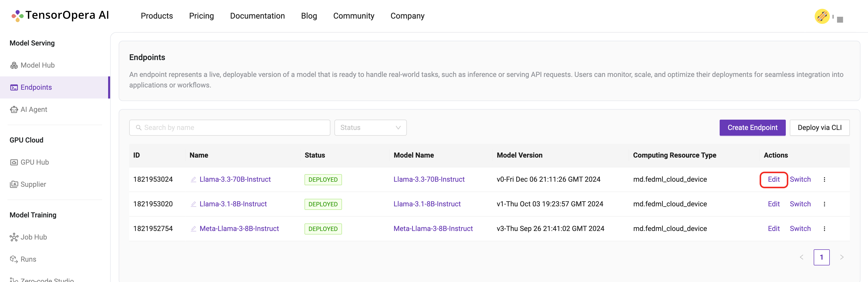Click the TensorOpera AI logo
This screenshot has height=282, width=868.
[x=60, y=16]
